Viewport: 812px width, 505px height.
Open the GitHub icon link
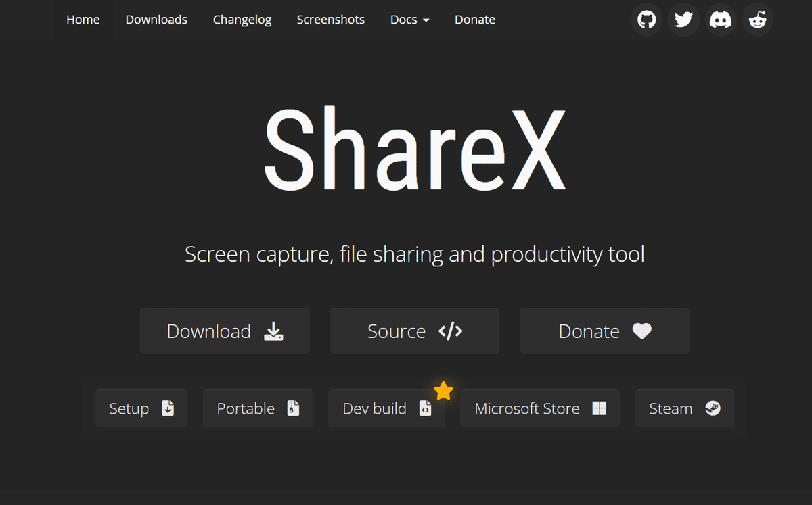coord(647,20)
